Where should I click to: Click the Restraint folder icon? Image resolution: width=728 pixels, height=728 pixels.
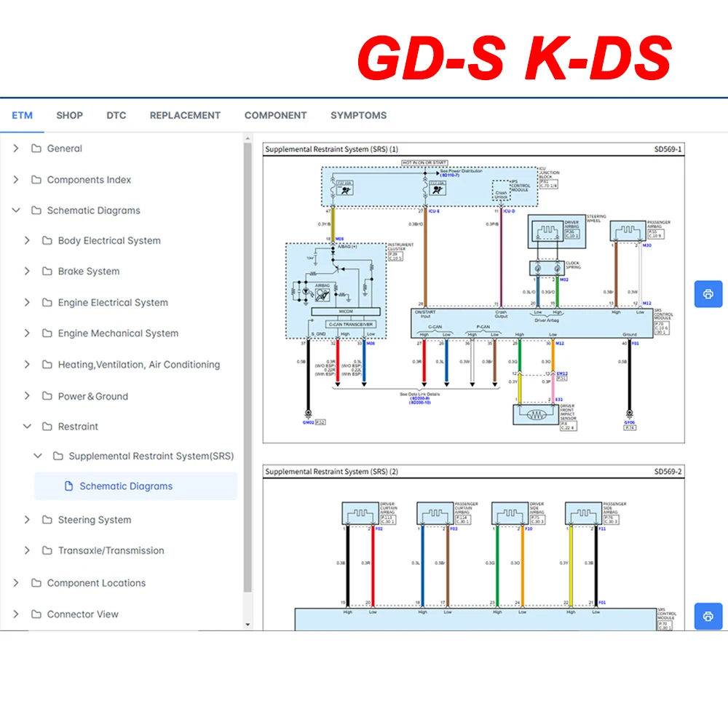click(47, 426)
